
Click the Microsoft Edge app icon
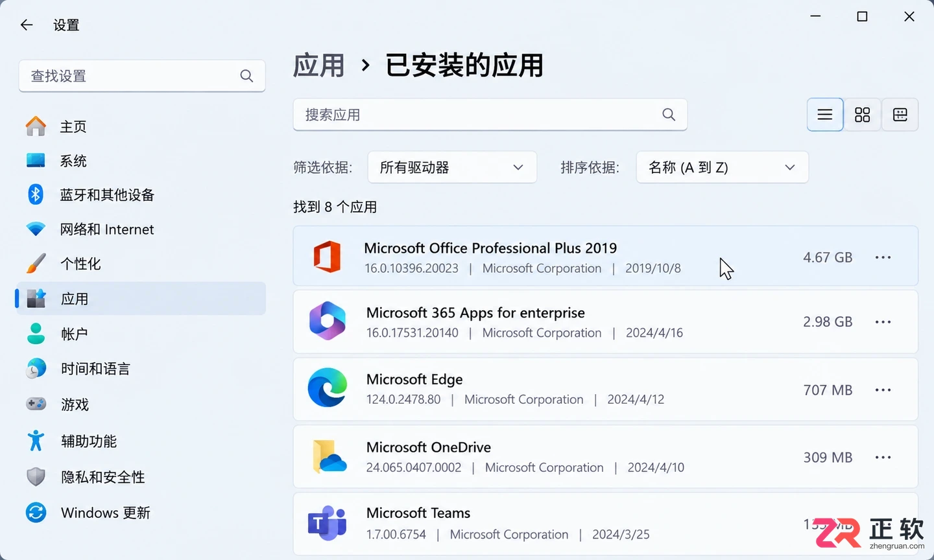[x=328, y=388]
